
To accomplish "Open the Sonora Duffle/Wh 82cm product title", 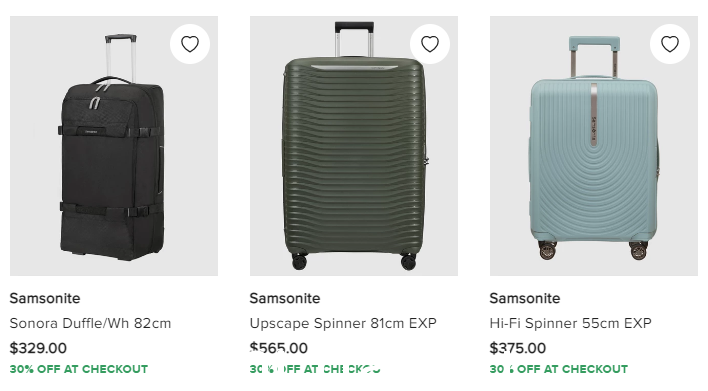I will (90, 323).
